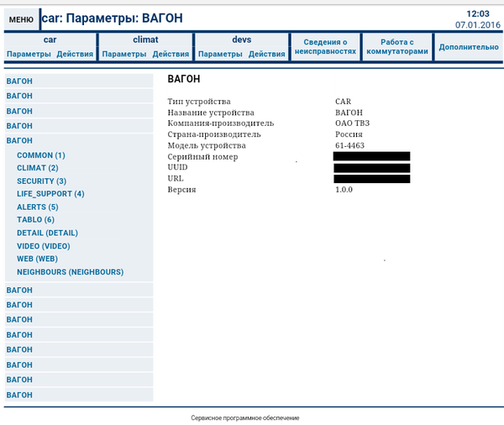This screenshot has width=504, height=425.
Task: Open NEIGHBOURS (NEIGHBOURS) subsection
Action: coord(70,272)
